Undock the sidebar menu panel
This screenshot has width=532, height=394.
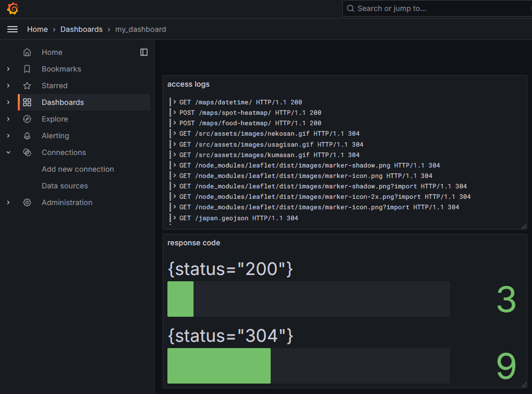144,52
